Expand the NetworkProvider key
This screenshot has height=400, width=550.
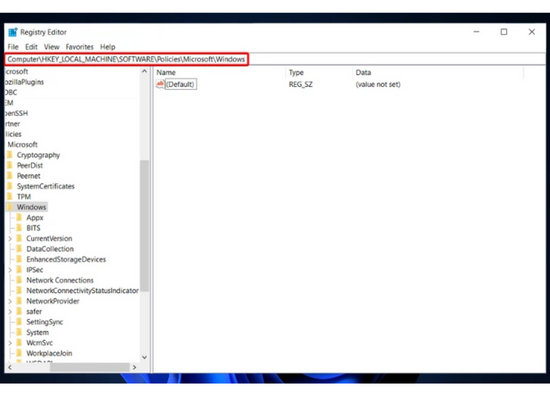pyautogui.click(x=10, y=301)
